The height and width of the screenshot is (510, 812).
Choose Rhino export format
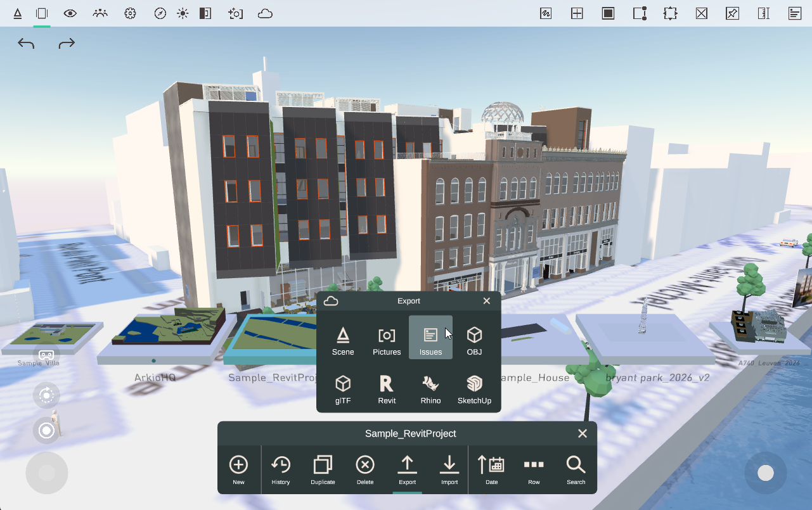[x=430, y=390]
